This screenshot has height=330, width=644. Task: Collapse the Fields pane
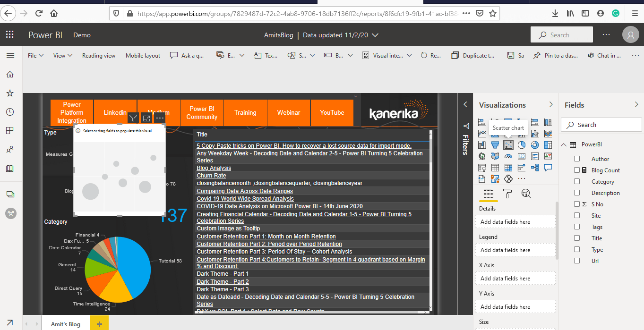coord(636,105)
